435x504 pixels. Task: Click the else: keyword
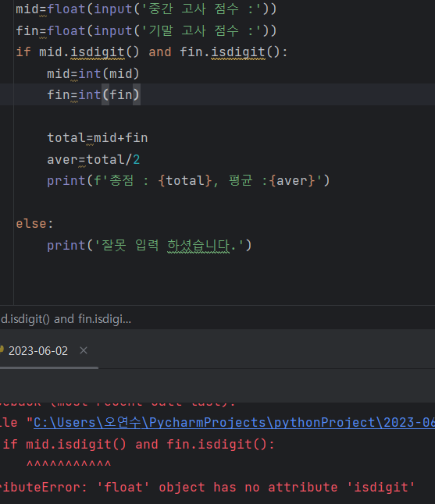(x=34, y=224)
